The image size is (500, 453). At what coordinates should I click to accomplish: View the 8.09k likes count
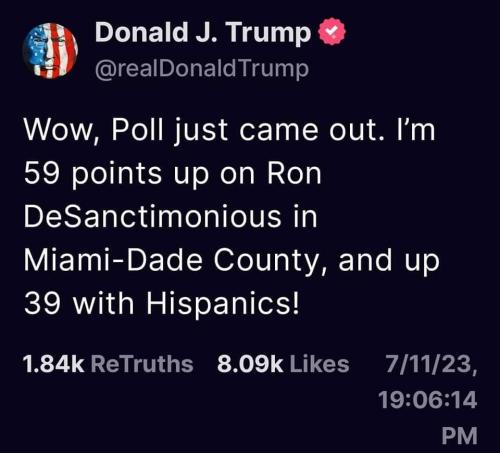click(x=250, y=364)
